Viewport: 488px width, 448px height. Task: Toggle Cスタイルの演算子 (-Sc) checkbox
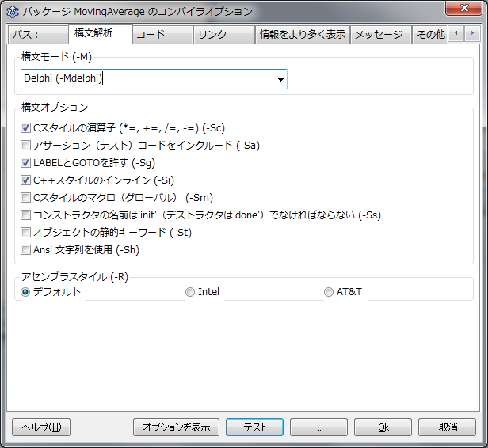[x=25, y=127]
